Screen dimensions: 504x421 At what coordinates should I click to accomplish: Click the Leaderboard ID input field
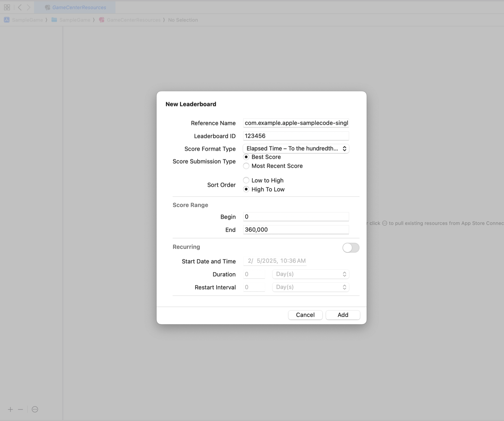(296, 136)
